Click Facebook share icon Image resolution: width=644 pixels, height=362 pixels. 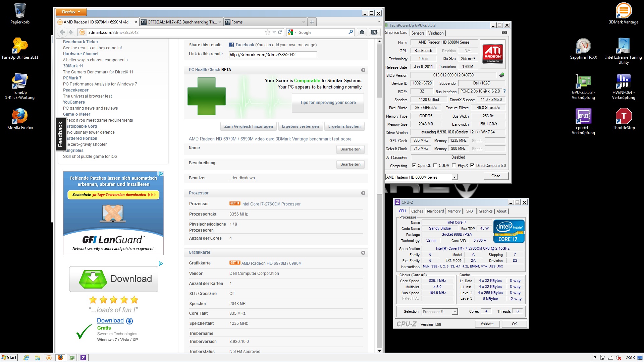click(x=231, y=45)
